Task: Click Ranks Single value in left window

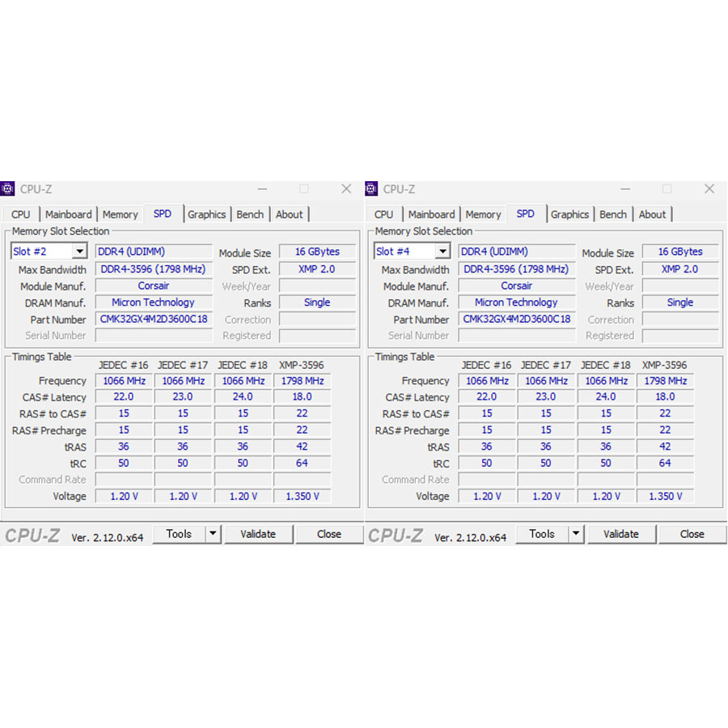Action: (318, 303)
